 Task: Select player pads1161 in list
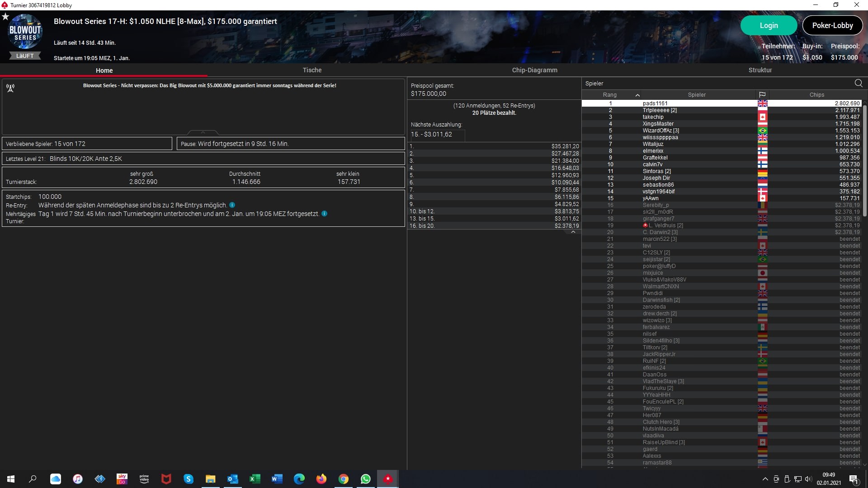655,103
